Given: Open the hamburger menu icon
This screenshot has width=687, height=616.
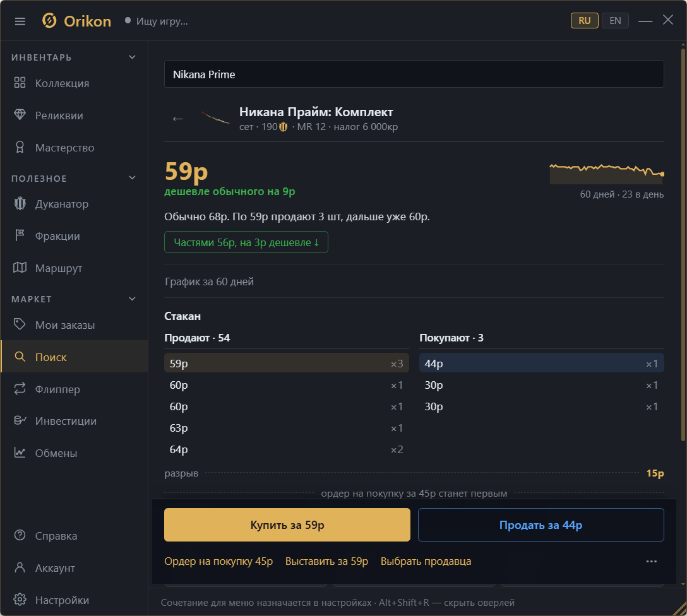Looking at the screenshot, I should (x=20, y=21).
